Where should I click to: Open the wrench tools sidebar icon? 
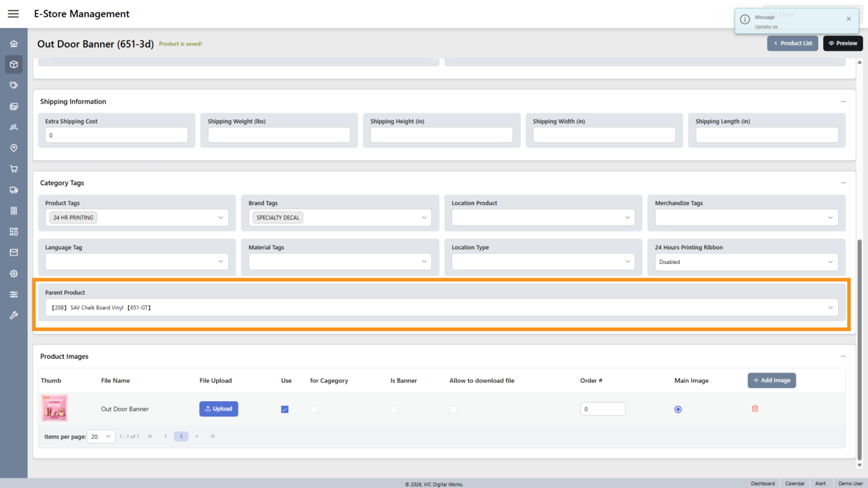click(14, 315)
